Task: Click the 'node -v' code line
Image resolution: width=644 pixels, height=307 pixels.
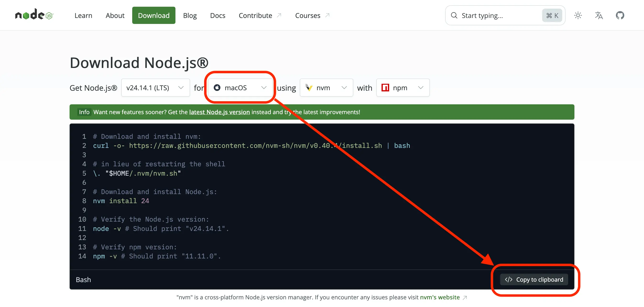Action: (x=161, y=229)
